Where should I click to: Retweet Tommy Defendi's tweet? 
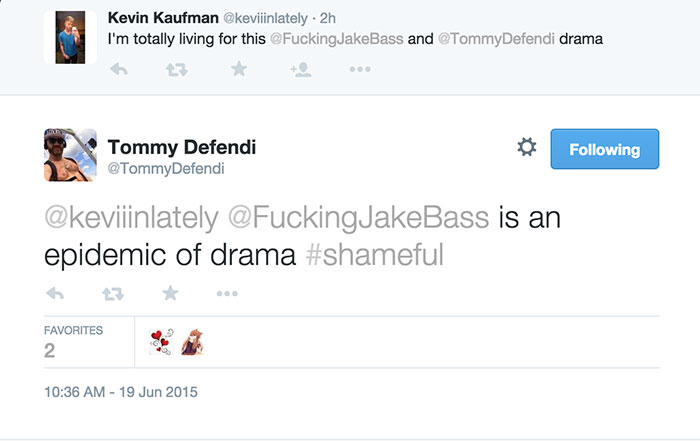113,293
